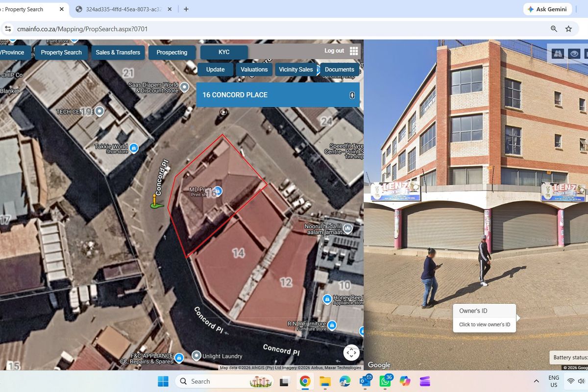Viewport: 588px width, 392px height.
Task: Click erf number 14 on the map
Action: pos(239,253)
